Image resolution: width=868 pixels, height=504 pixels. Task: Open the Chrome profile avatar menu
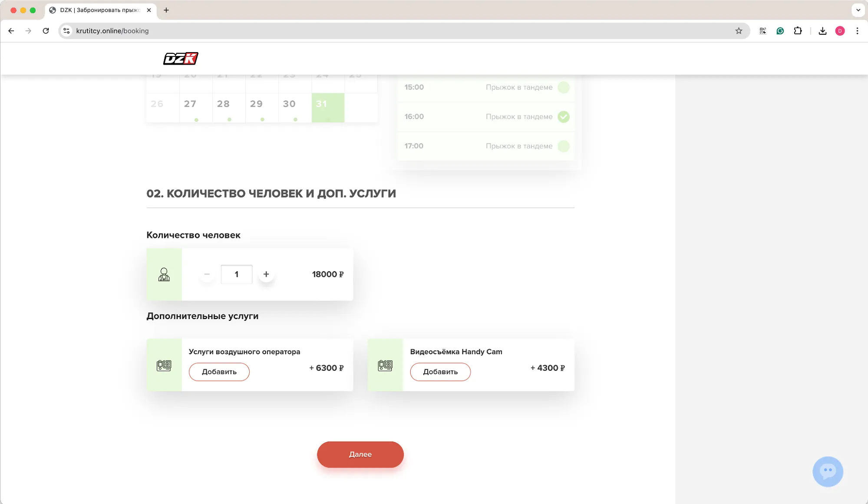point(839,31)
